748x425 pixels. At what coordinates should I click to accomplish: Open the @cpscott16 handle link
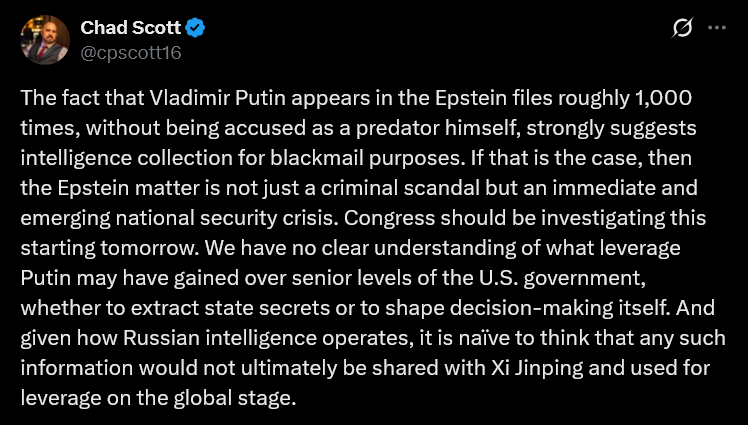pyautogui.click(x=131, y=52)
